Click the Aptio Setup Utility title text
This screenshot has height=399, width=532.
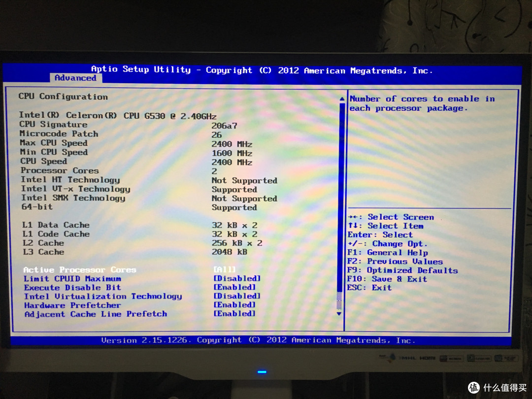(262, 70)
